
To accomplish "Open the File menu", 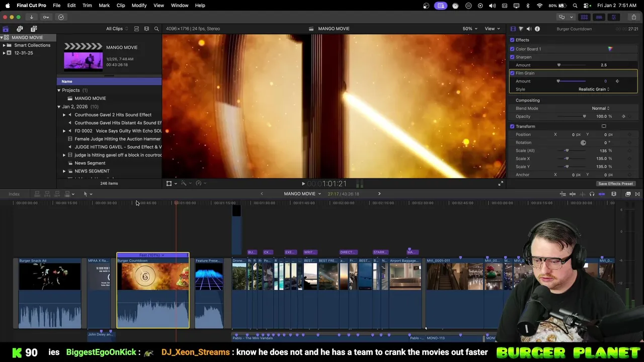I will pos(56,5).
